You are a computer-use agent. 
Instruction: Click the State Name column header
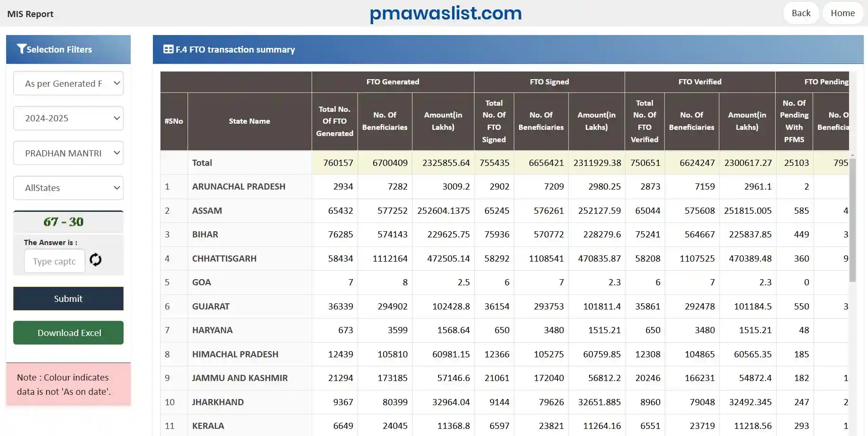pos(250,121)
